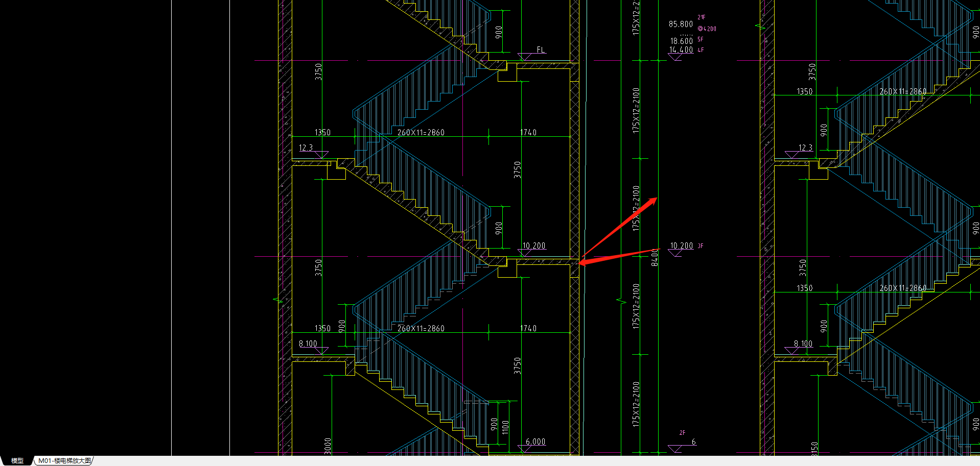The width and height of the screenshot is (980, 466).
Task: Pick the magenta @4200 label
Action: coord(707,29)
